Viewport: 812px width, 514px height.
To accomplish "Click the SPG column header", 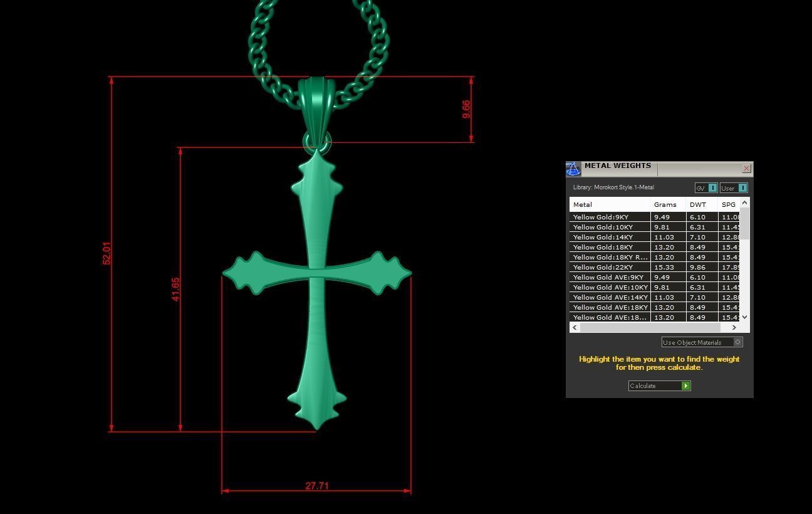I will click(x=729, y=204).
